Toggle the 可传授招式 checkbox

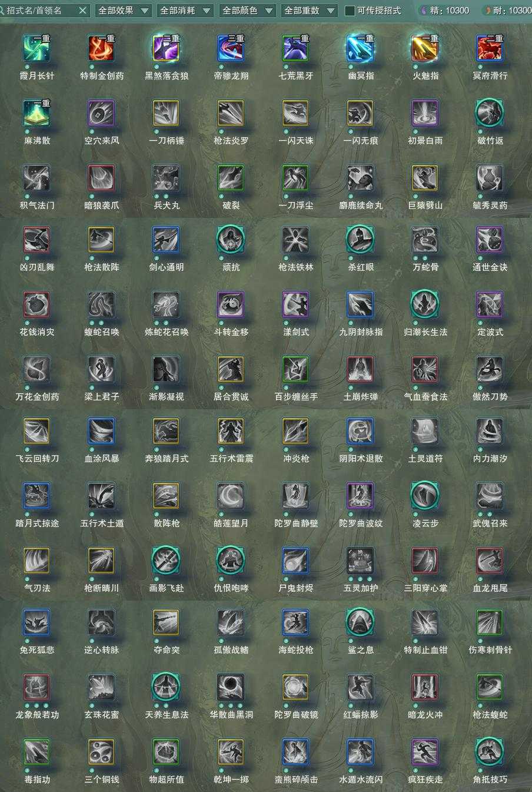coord(350,10)
